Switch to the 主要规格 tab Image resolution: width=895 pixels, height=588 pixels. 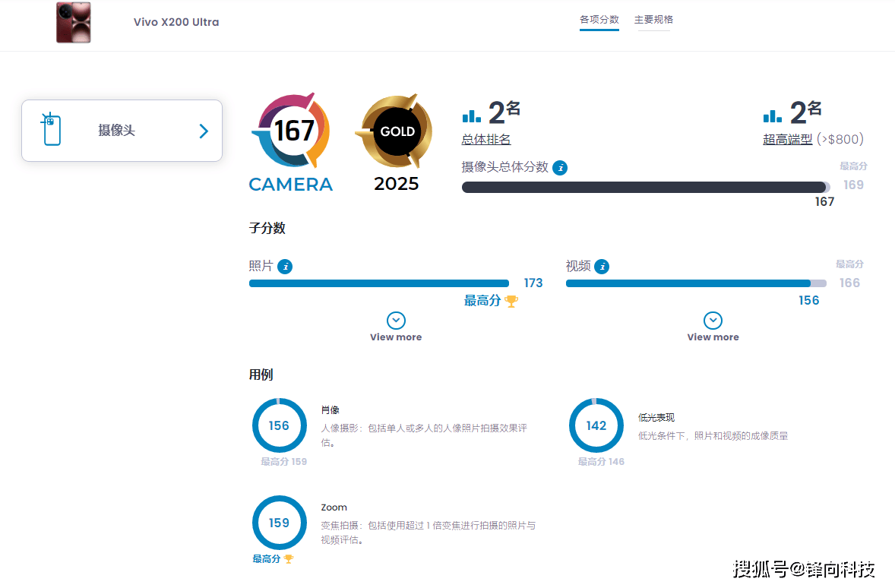653,20
